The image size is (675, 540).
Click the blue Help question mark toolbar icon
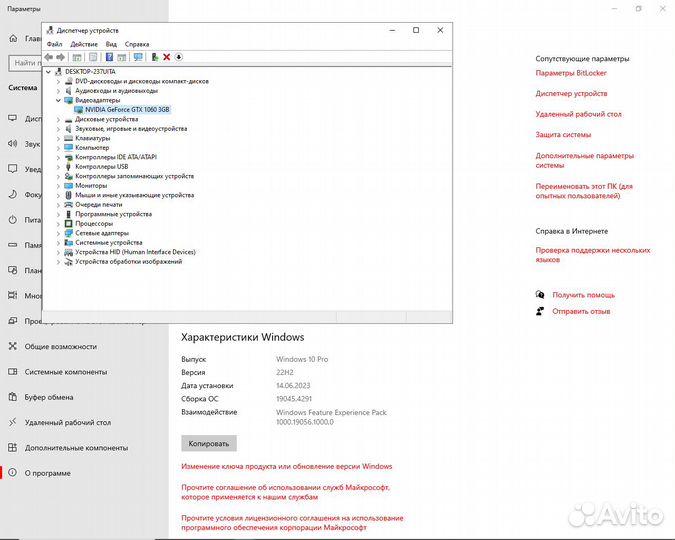point(109,57)
